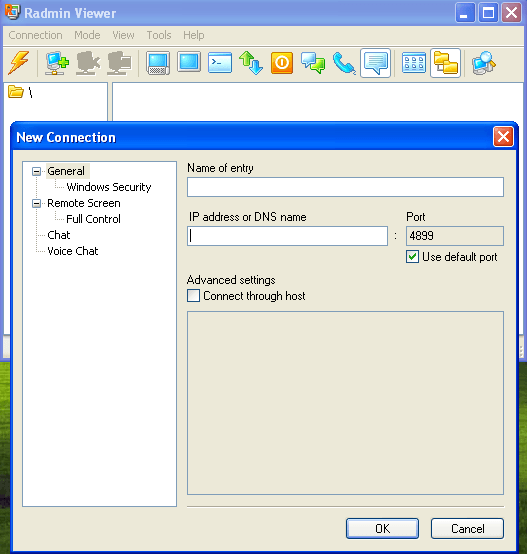Click the IP address or DNS name field
The width and height of the screenshot is (527, 554).
click(288, 236)
